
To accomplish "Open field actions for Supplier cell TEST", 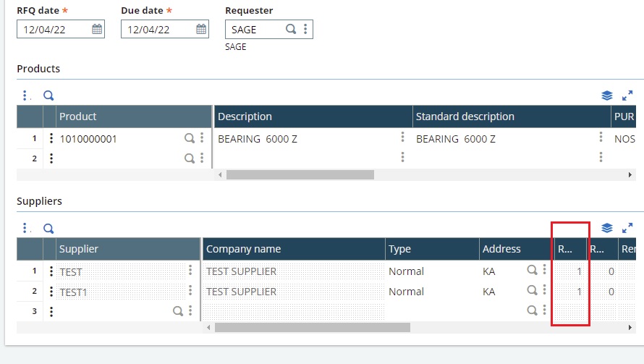I will 190,270.
